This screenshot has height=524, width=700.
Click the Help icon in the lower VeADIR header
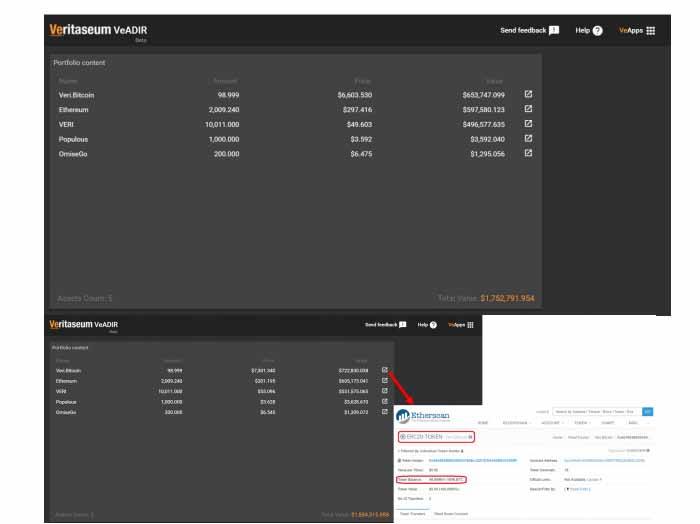(x=433, y=325)
